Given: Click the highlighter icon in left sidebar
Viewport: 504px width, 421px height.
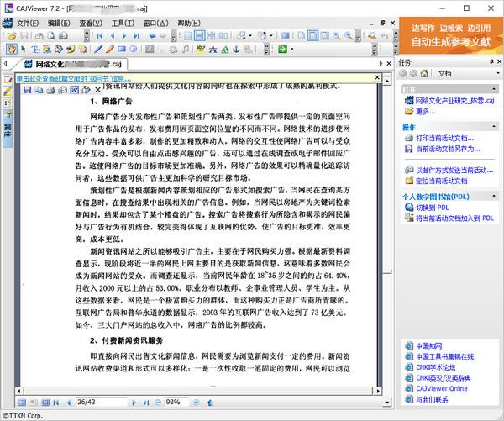Looking at the screenshot, I should click(8, 92).
